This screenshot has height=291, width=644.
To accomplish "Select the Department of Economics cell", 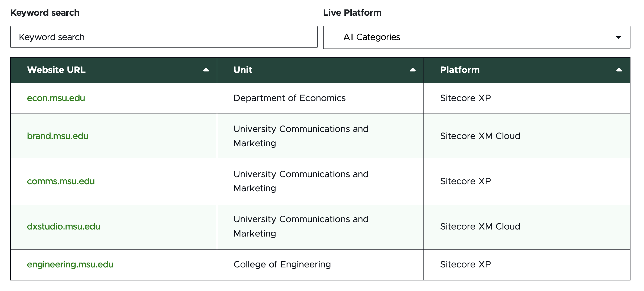I will 320,98.
